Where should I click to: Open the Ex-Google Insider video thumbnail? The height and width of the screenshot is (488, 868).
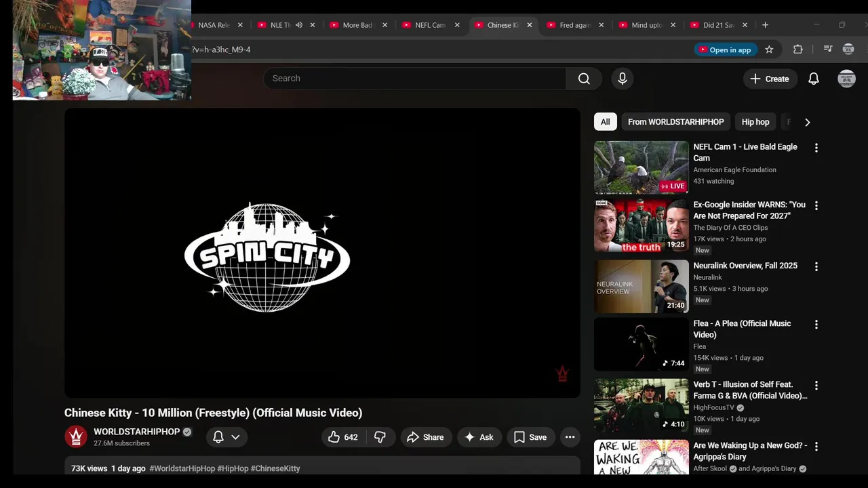pos(642,226)
